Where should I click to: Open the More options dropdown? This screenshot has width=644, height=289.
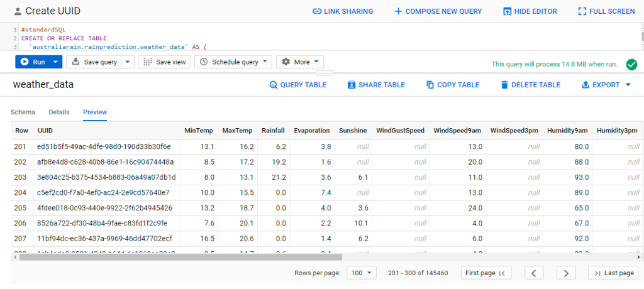click(x=300, y=62)
